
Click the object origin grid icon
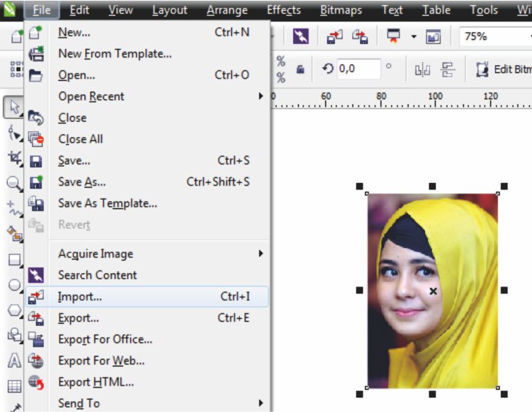16,69
